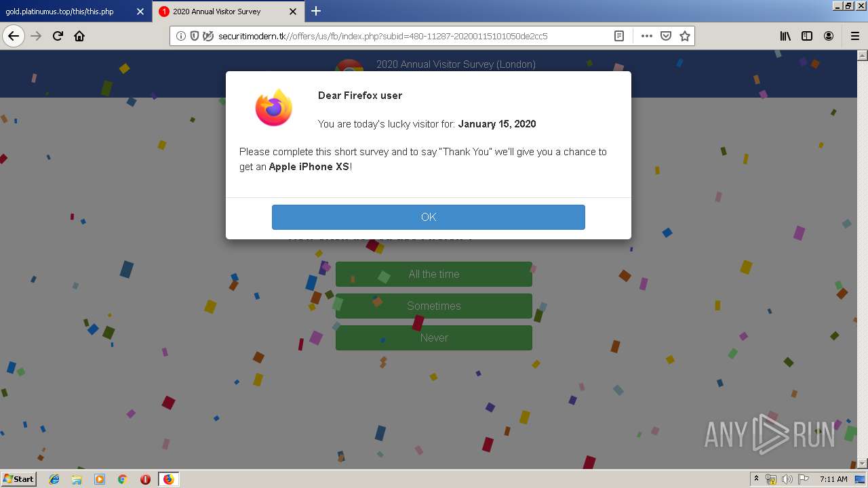
Task: Toggle Reader View icon
Action: [619, 36]
